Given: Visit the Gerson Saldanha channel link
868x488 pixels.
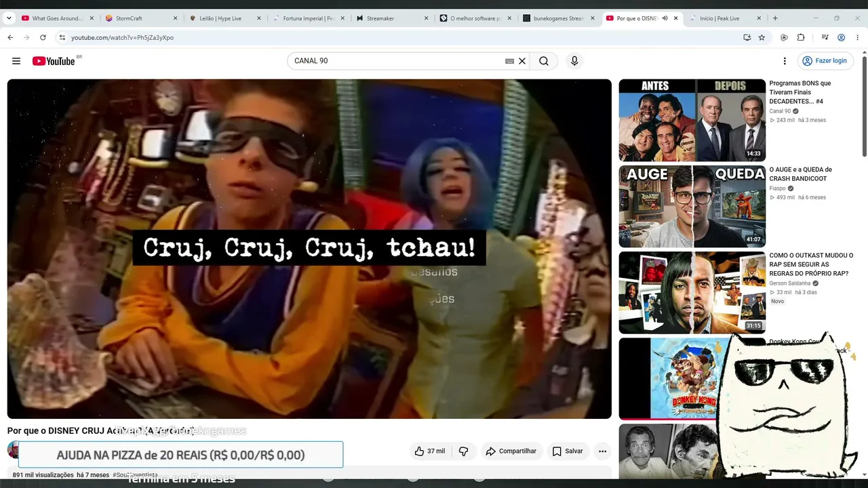Looking at the screenshot, I should click(x=790, y=283).
